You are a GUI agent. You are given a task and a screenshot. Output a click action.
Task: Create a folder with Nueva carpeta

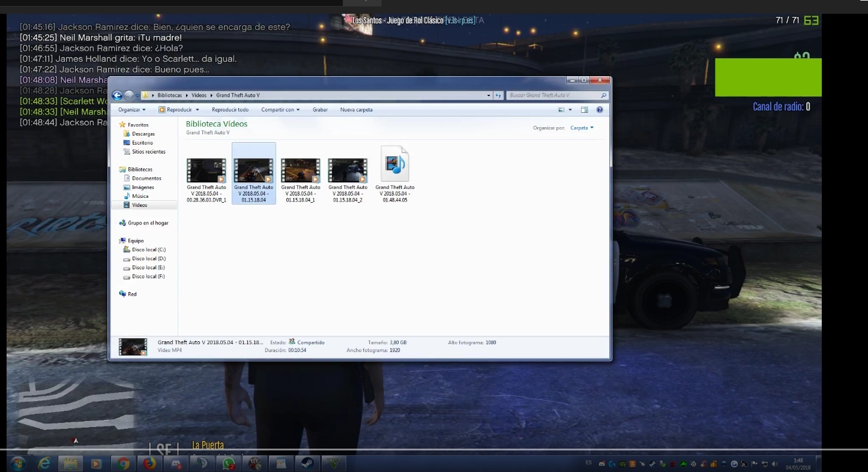click(357, 110)
